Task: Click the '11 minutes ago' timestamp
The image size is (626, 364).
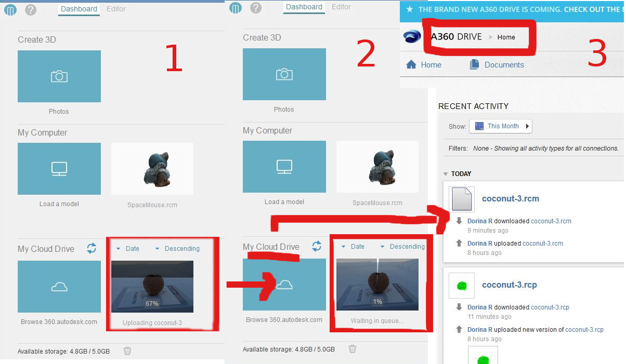Action: 489,317
